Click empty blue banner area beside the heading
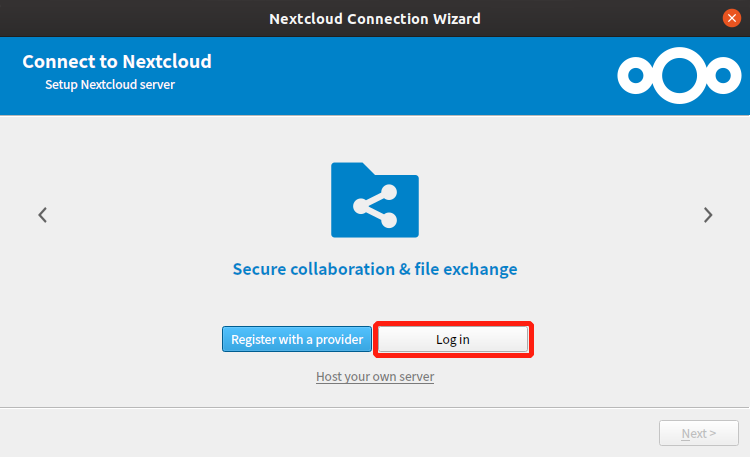Screen dimensions: 750x457 (407, 76)
